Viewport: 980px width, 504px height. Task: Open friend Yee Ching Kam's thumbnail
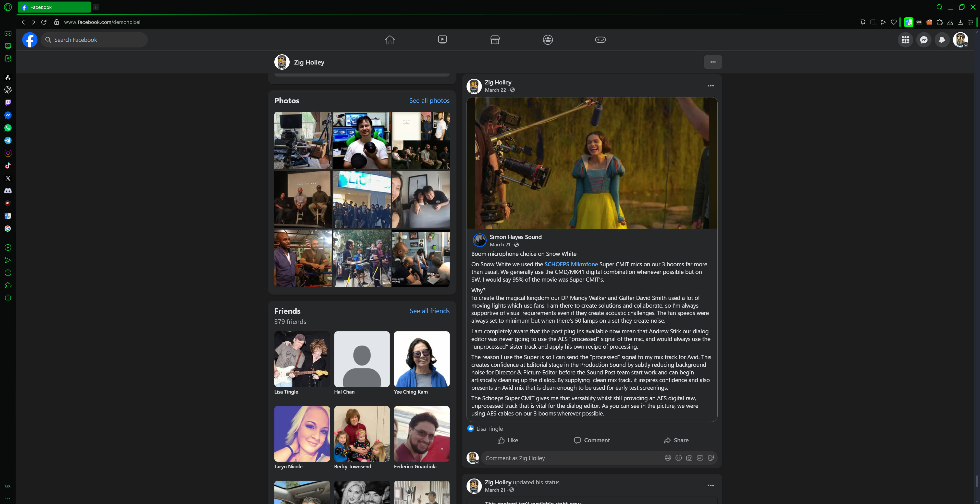pyautogui.click(x=422, y=359)
